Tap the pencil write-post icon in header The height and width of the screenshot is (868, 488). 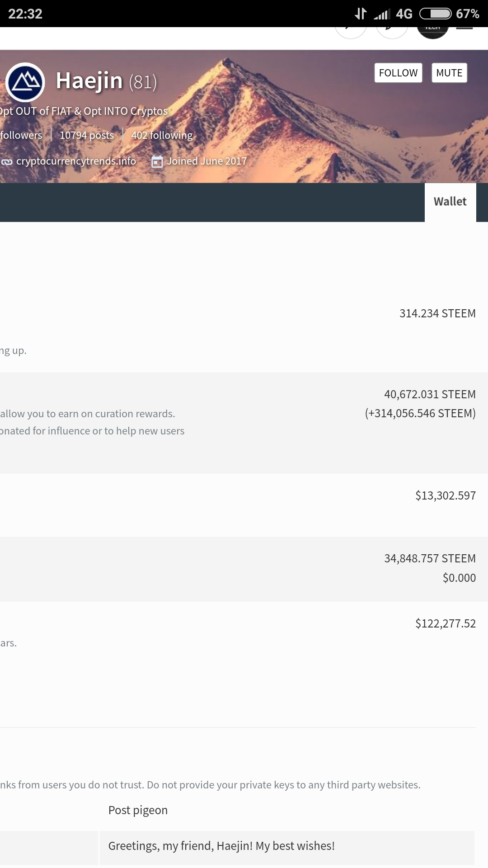(392, 30)
